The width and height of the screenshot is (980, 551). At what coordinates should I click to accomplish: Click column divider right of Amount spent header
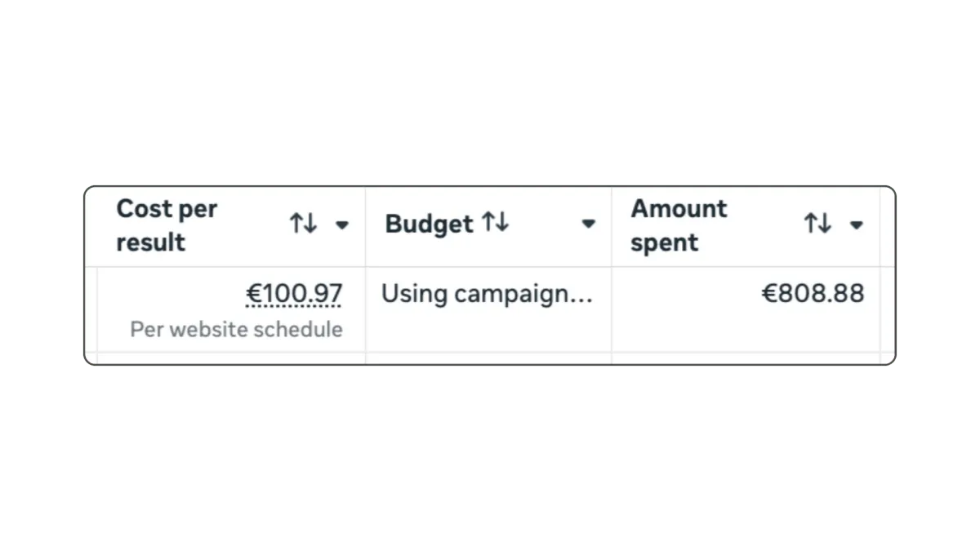tap(880, 225)
